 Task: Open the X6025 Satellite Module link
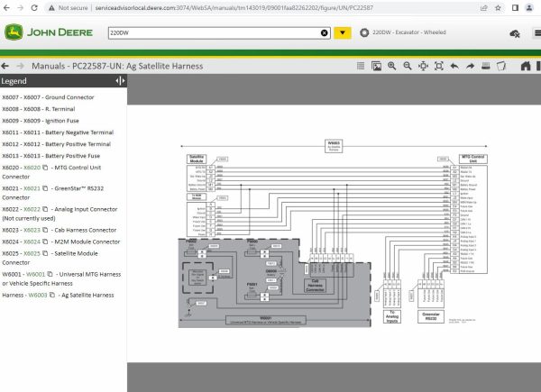pos(32,253)
